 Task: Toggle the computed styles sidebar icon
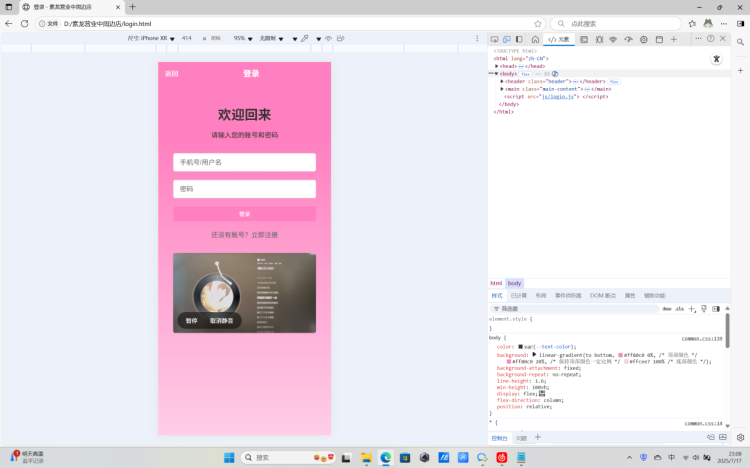(716, 309)
